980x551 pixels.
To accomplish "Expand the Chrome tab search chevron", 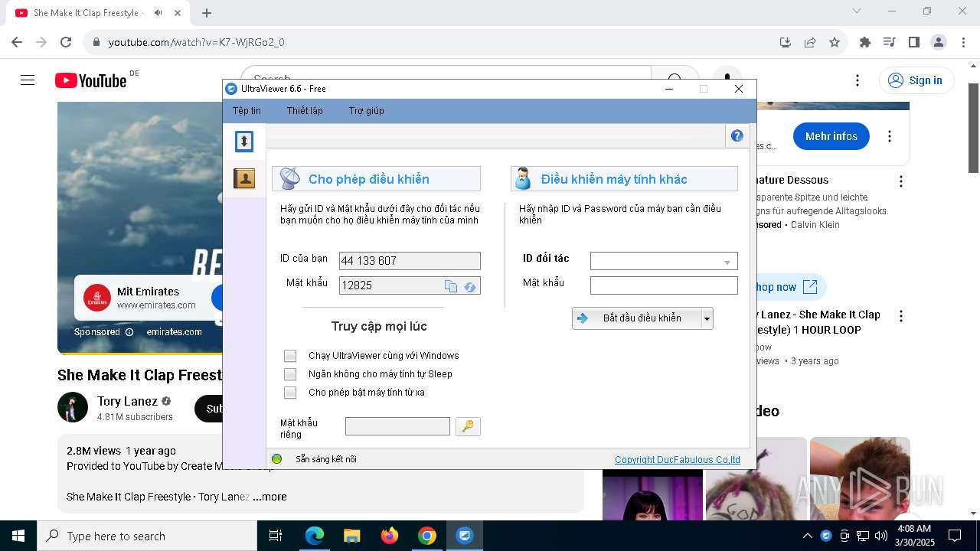I will (857, 11).
